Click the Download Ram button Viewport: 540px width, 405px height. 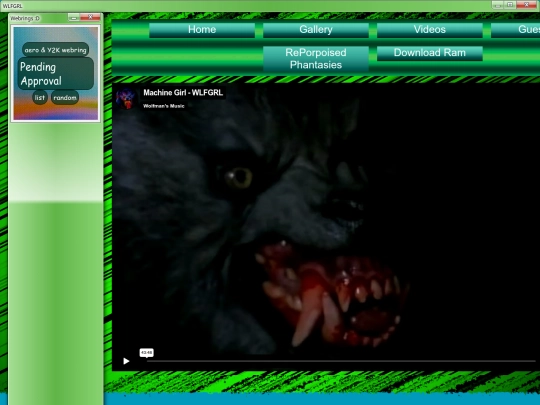[x=429, y=53]
